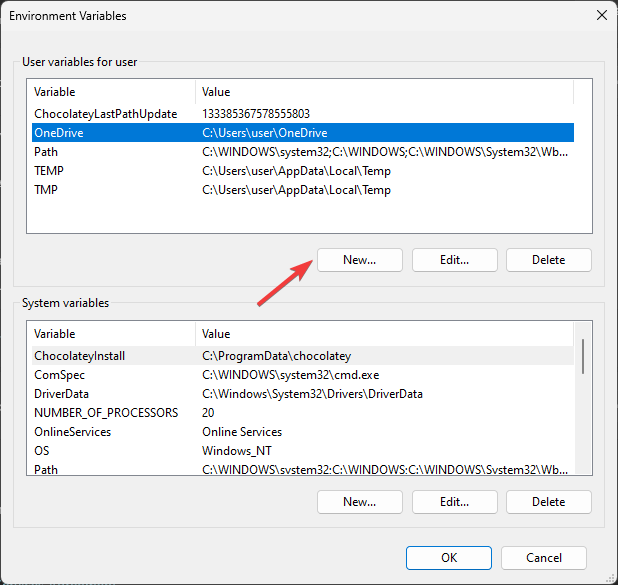Image resolution: width=618 pixels, height=585 pixels.
Task: Select the TMP user variable
Action: click(46, 190)
